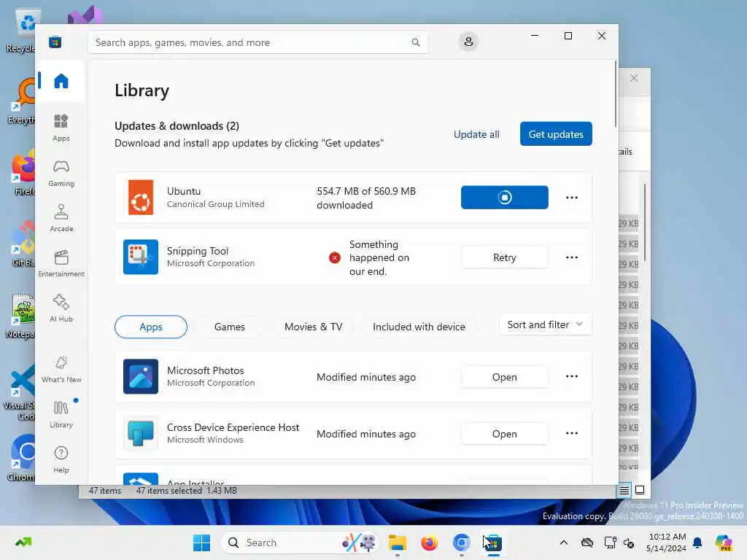The height and width of the screenshot is (560, 747).
Task: Click the Something happened on our end message
Action: 379,257
